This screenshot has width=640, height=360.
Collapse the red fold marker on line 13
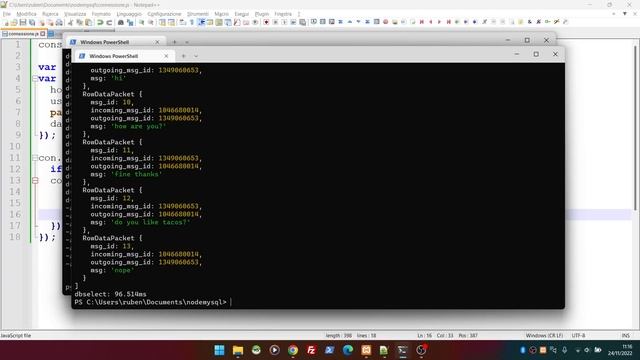coord(35,180)
